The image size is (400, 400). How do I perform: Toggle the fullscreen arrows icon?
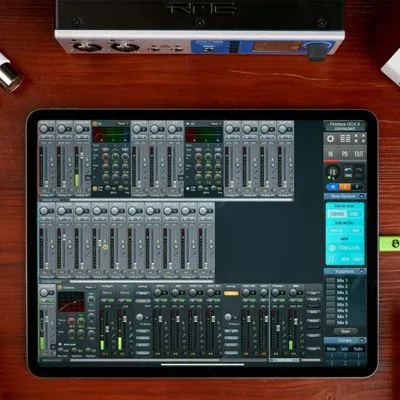[359, 139]
